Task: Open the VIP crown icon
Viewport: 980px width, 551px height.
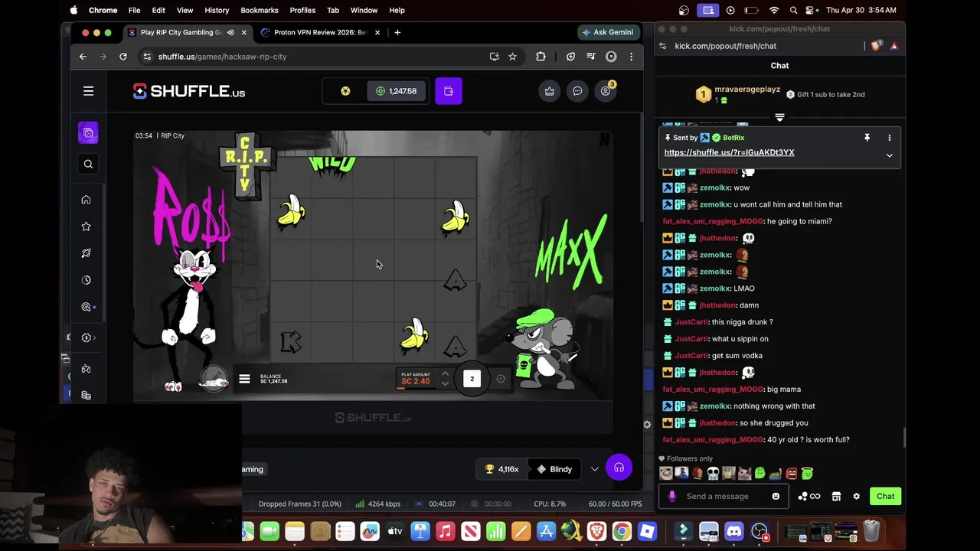Action: tap(549, 91)
